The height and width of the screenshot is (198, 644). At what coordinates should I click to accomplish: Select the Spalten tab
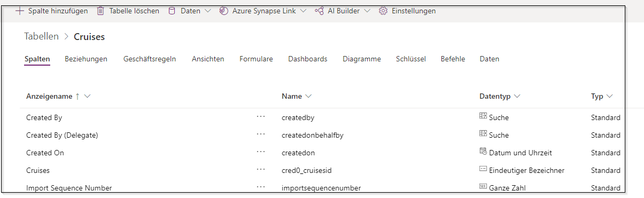37,59
